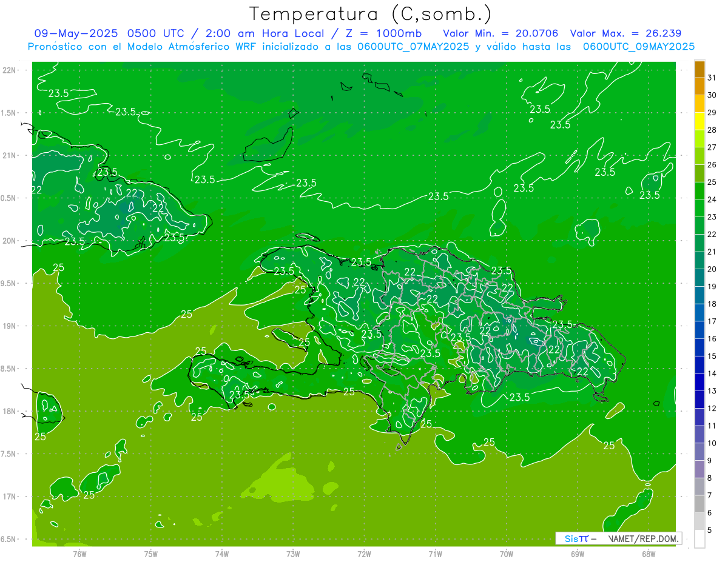Click the '8.5N' latitude axis label
Screen dimensions: 728x562
[x=8, y=369]
